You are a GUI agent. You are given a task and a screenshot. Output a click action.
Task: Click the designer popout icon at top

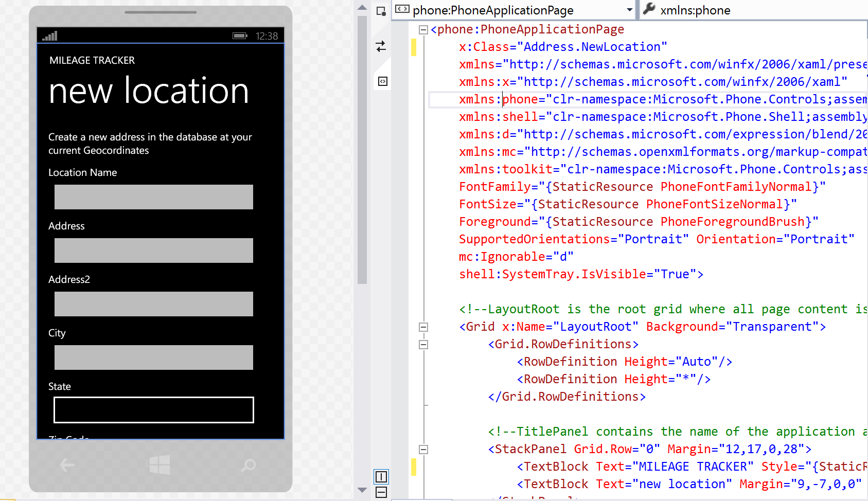coord(381,11)
